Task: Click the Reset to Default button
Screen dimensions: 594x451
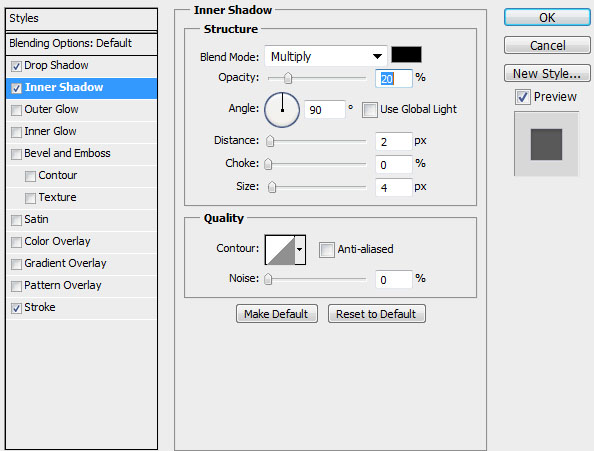Action: [x=377, y=314]
